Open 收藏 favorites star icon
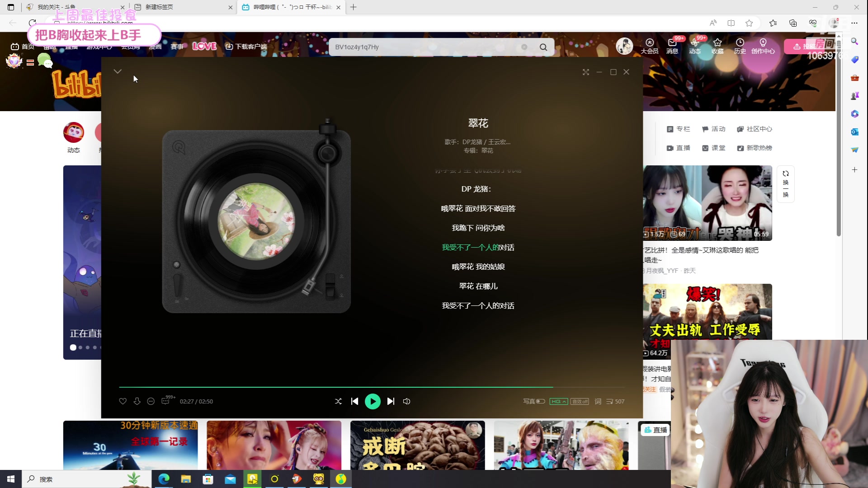The width and height of the screenshot is (868, 488). 717,46
